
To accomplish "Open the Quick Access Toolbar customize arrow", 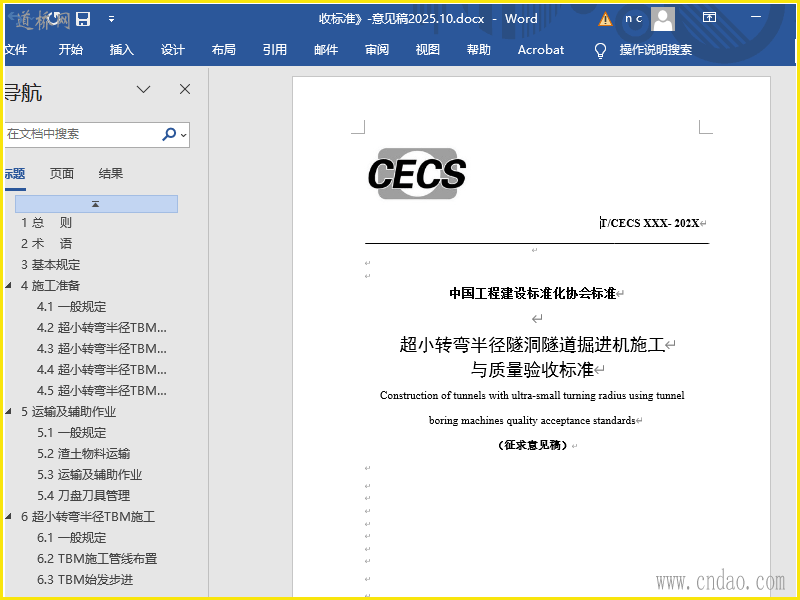I will pos(111,19).
